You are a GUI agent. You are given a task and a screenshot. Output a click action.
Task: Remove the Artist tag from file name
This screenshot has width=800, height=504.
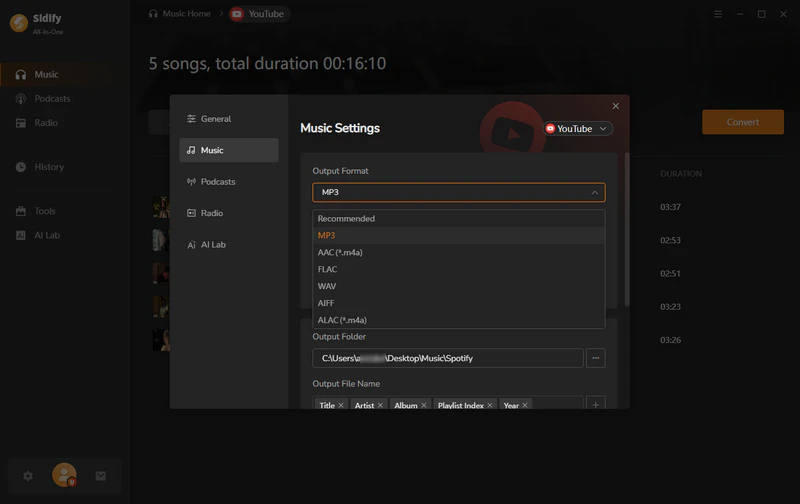(380, 405)
